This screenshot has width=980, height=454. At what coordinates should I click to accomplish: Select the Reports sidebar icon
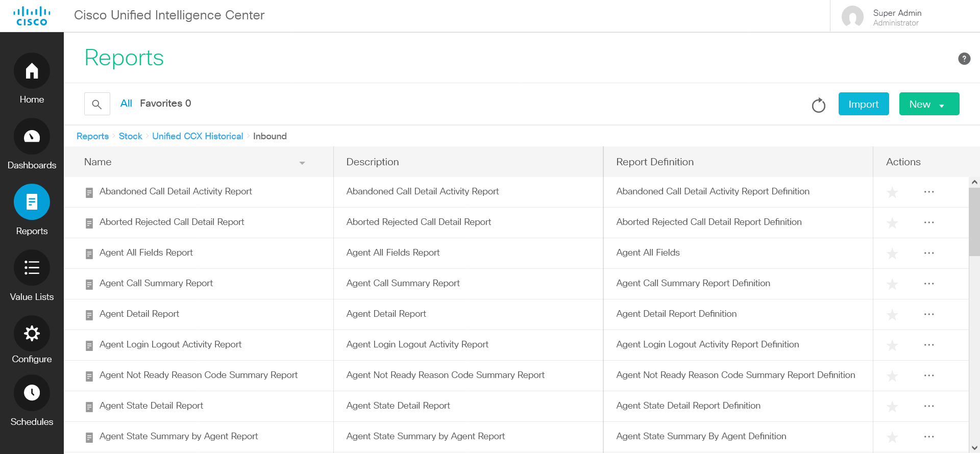32,202
